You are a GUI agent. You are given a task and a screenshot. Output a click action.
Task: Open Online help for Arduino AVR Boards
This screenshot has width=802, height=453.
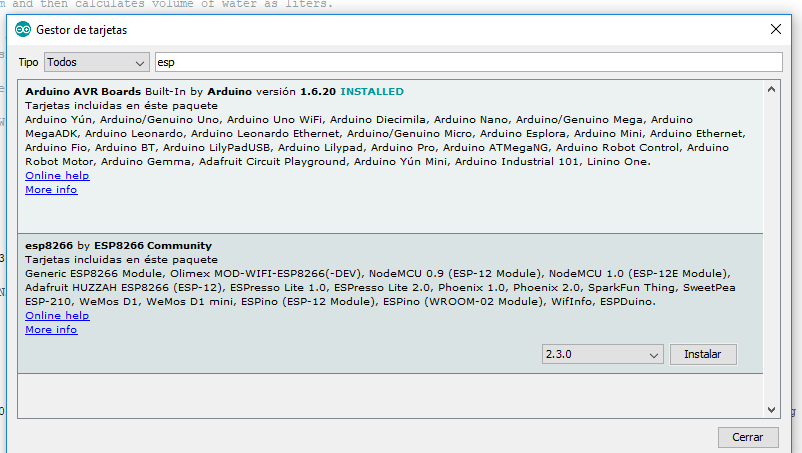pos(57,176)
